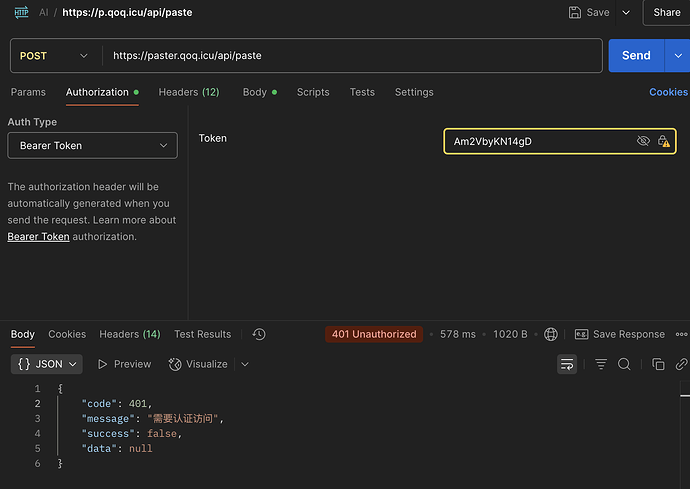Image resolution: width=690 pixels, height=489 pixels.
Task: Click the Save label in header
Action: [x=598, y=12]
